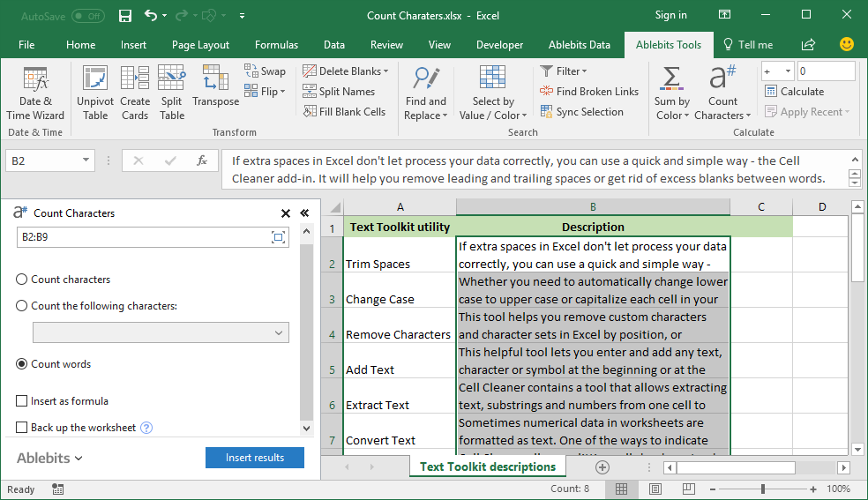Collapse the pane with double chevron
The height and width of the screenshot is (500, 868).
pos(304,213)
